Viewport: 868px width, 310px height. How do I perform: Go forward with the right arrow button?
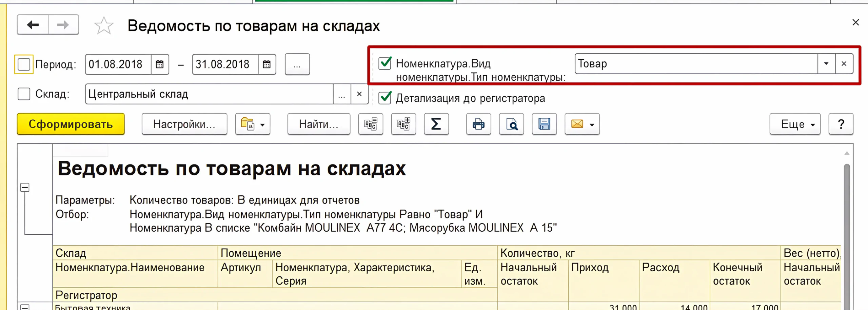(x=63, y=25)
